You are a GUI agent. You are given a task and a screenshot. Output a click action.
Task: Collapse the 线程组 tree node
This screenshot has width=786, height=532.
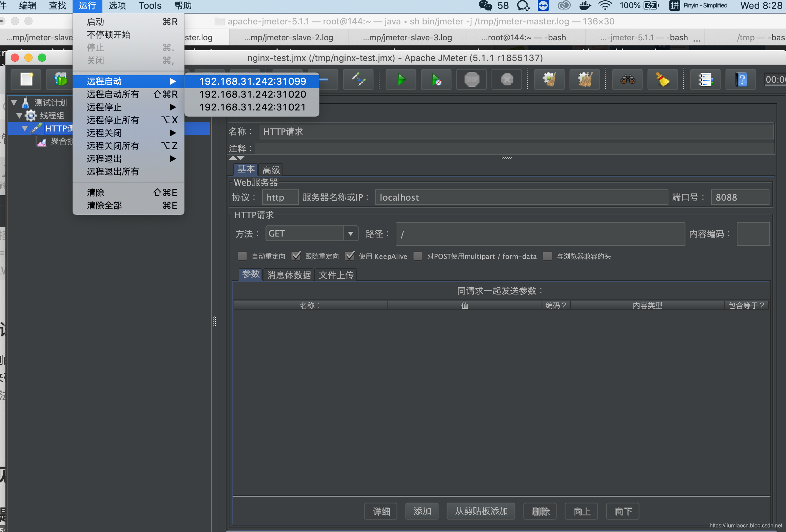(20, 116)
